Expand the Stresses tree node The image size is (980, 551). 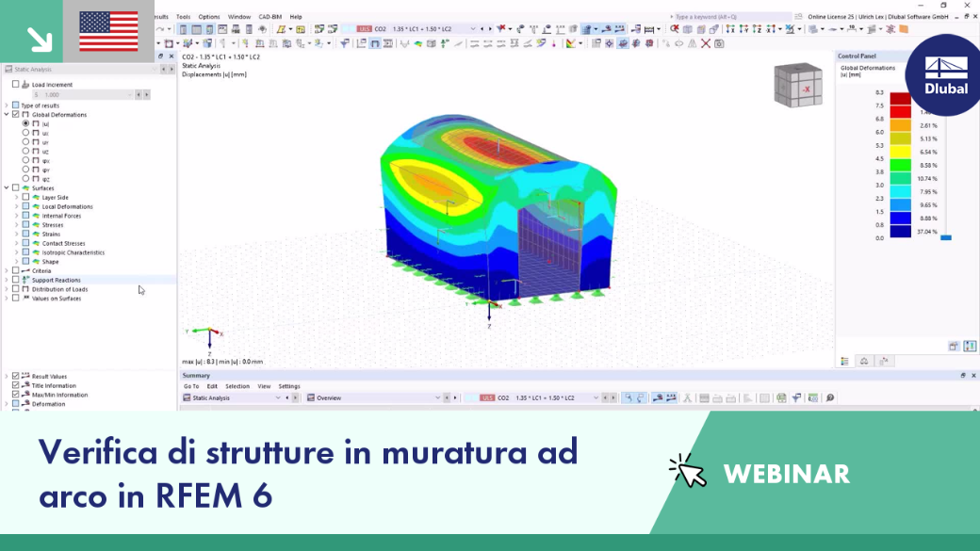pyautogui.click(x=16, y=225)
